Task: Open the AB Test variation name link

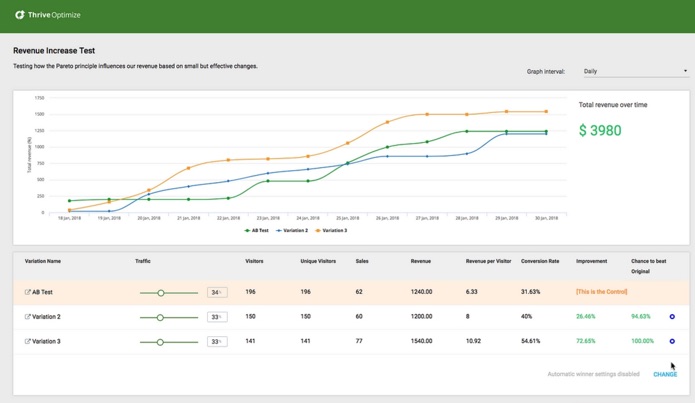Action: click(x=43, y=292)
